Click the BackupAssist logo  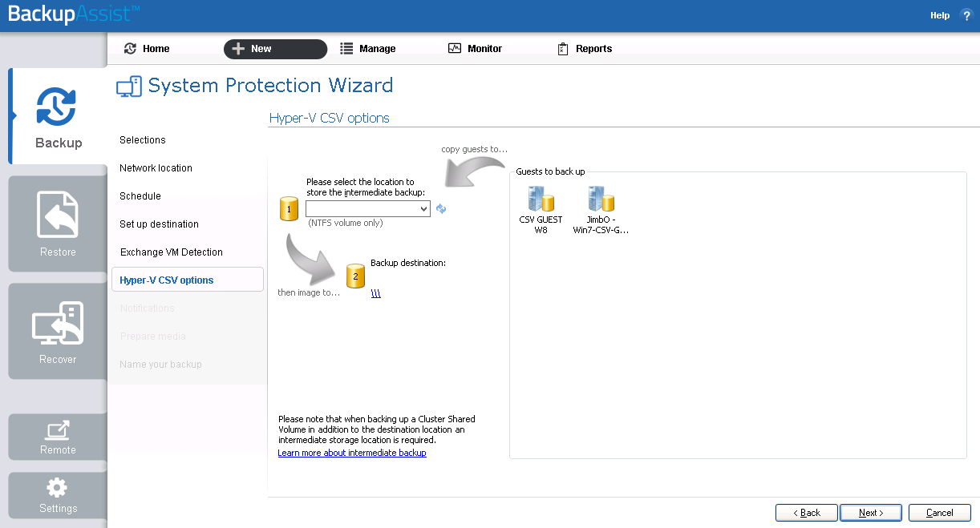[74, 14]
